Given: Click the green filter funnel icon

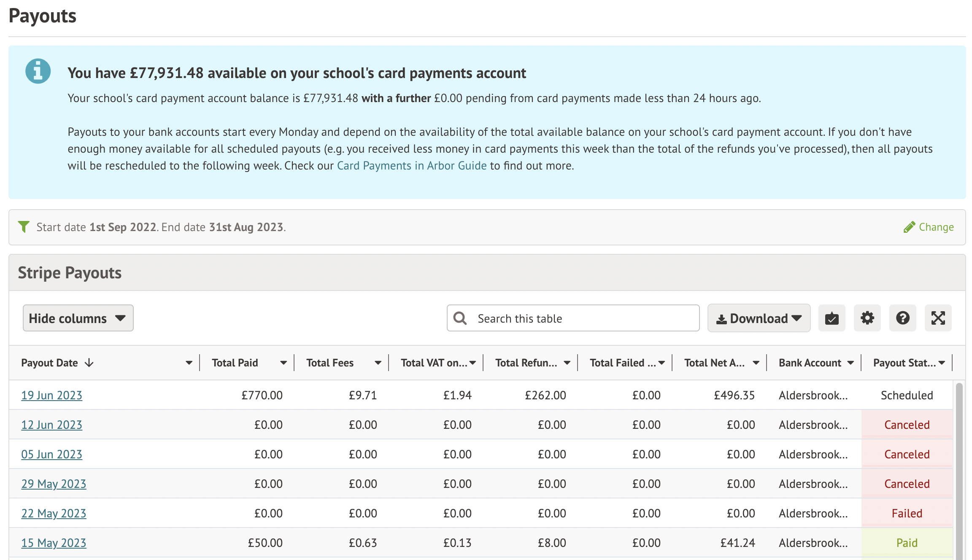Looking at the screenshot, I should pyautogui.click(x=24, y=226).
